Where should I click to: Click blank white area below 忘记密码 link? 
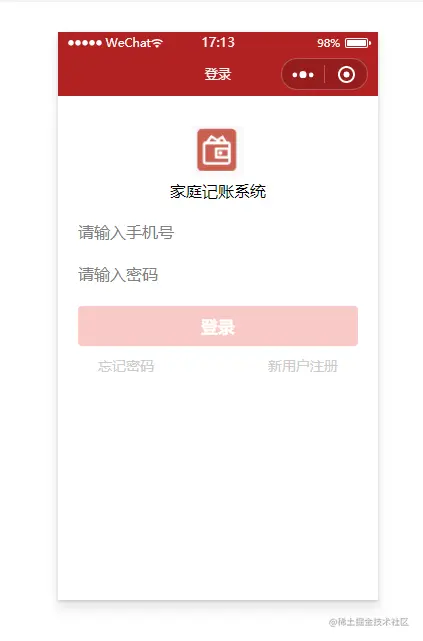[126, 450]
